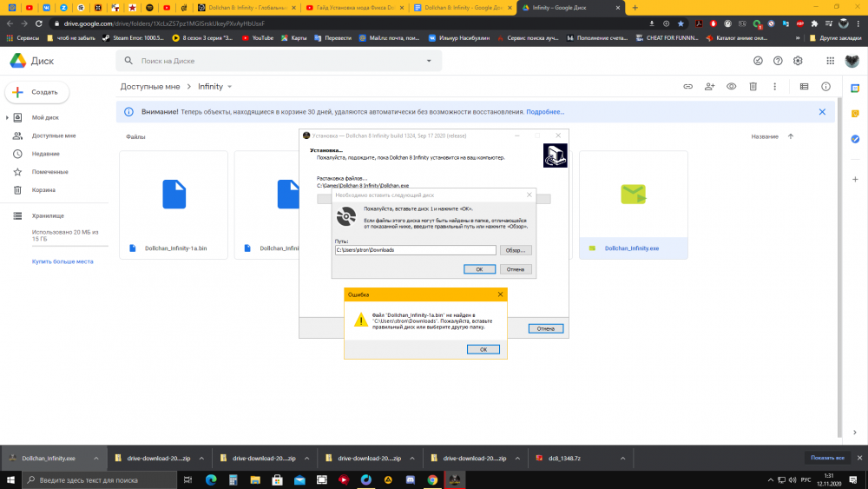Switch to list layout view
The height and width of the screenshot is (489, 868).
pyautogui.click(x=804, y=87)
